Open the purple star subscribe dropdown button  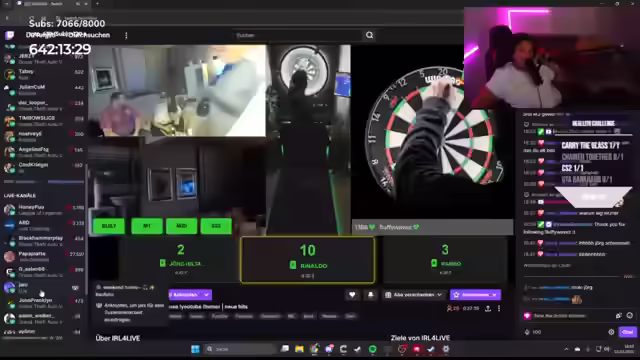click(x=475, y=294)
